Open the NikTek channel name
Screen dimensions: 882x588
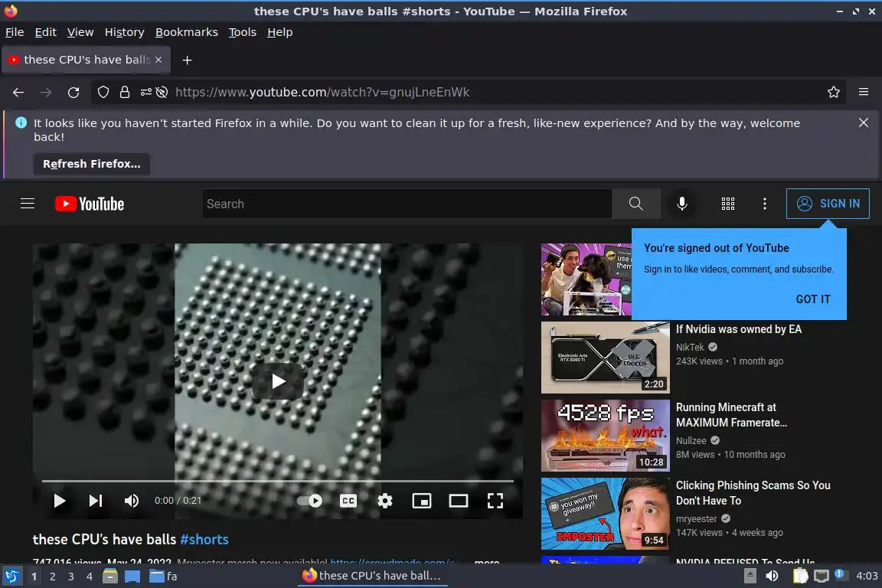click(x=690, y=347)
